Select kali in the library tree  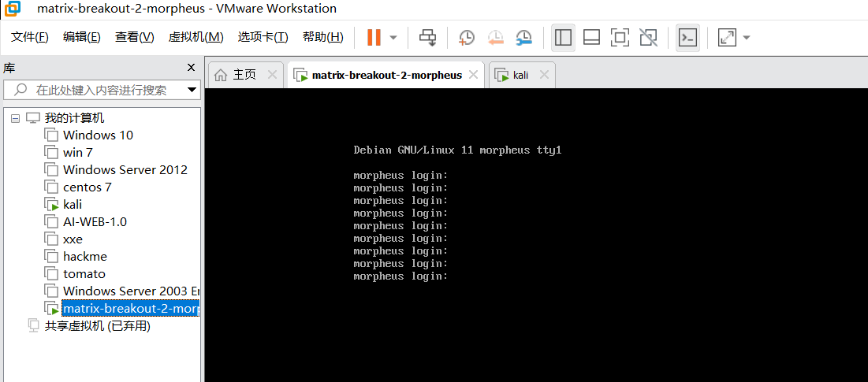[x=73, y=205]
